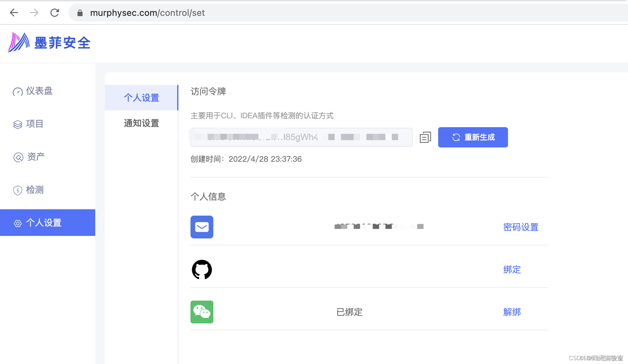The height and width of the screenshot is (364, 628).
Task: Copy the access token with the copy icon
Action: [425, 137]
